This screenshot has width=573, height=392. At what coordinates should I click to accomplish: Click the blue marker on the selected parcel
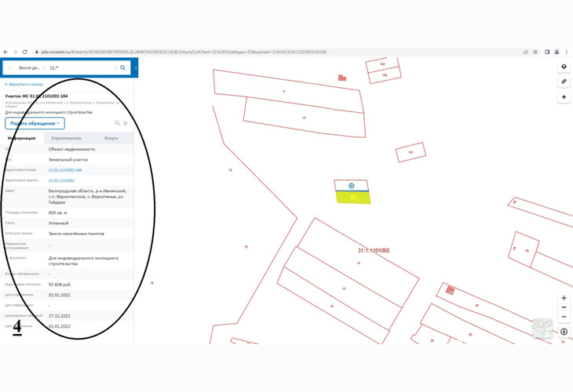(x=351, y=186)
